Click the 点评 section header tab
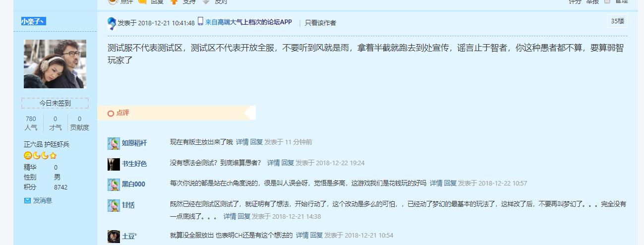The width and height of the screenshot is (644, 245). [x=118, y=113]
